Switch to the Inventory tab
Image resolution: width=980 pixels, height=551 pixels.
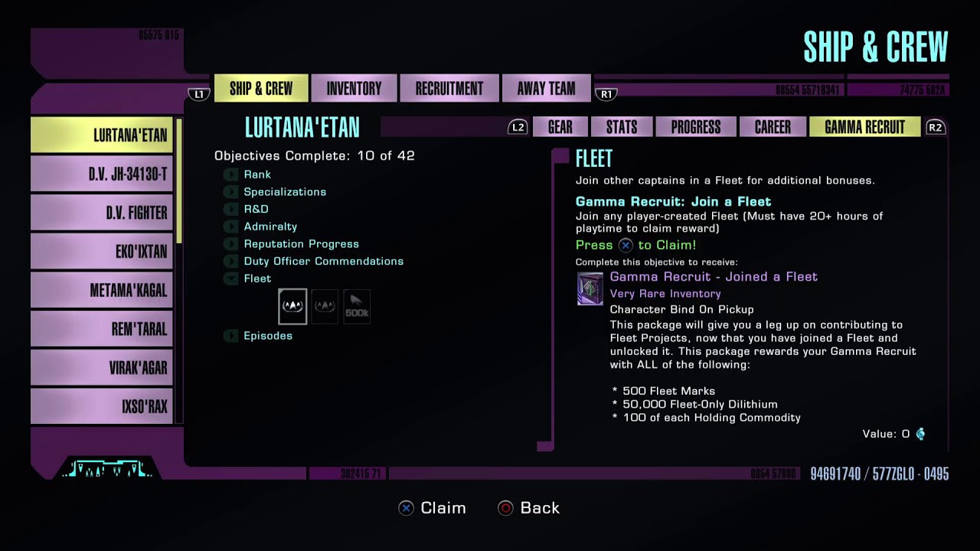click(x=354, y=88)
